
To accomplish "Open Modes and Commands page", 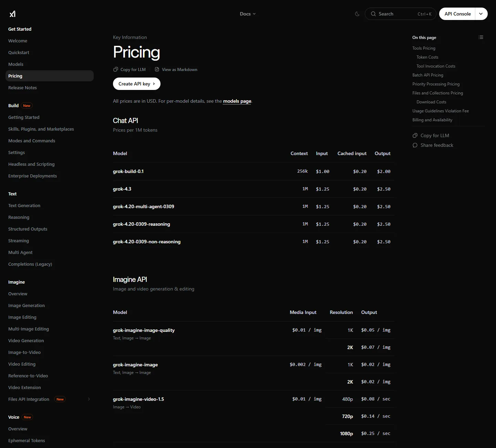I will (32, 141).
